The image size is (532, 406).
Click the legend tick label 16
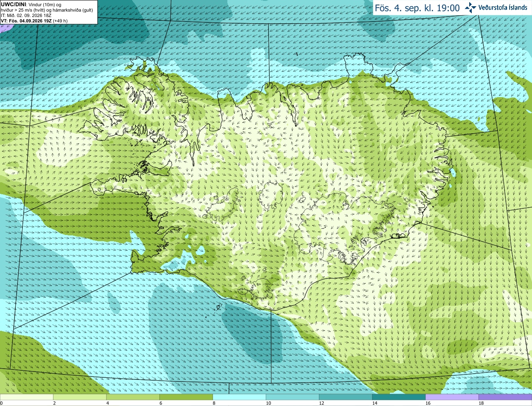429,403
